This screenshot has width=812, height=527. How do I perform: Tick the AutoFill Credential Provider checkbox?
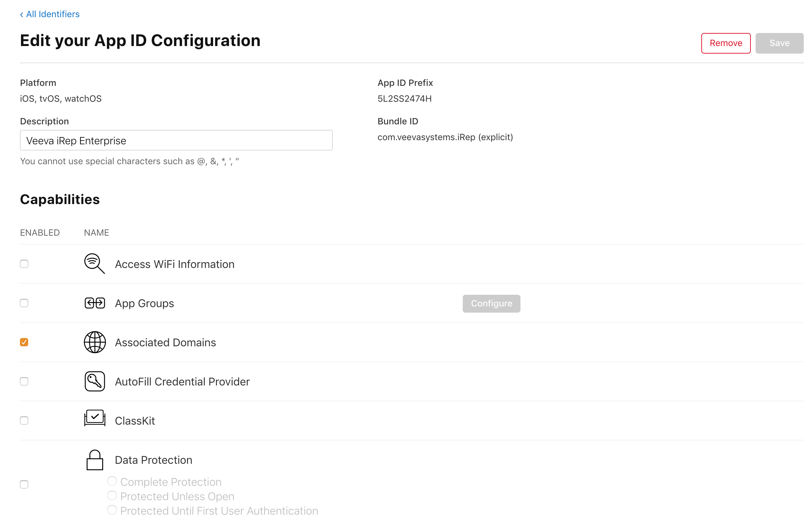tap(24, 381)
